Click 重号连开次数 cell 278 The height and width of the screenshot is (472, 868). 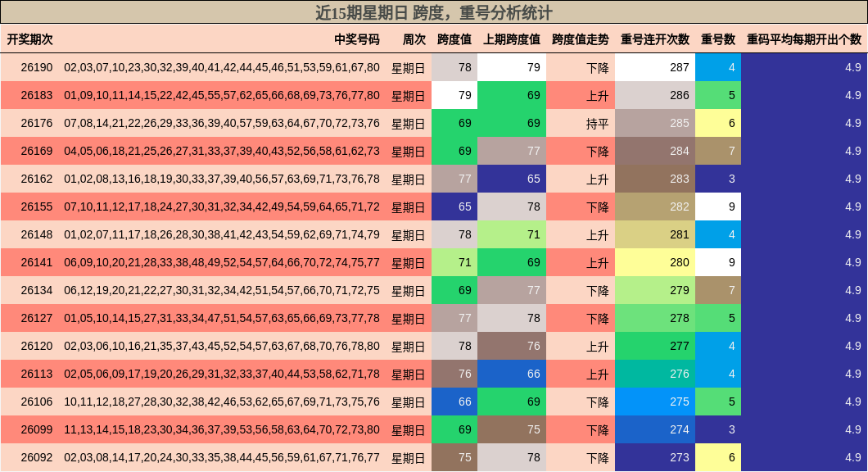click(655, 318)
